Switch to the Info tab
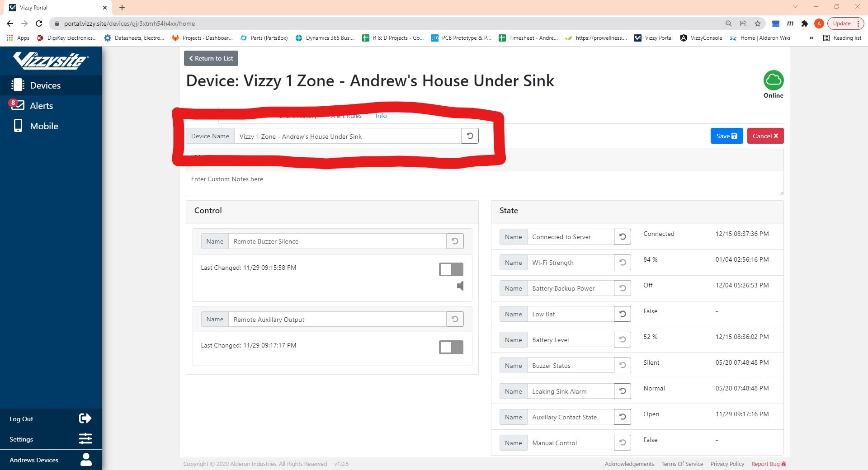Screen dimensions: 868x470 click(381, 116)
